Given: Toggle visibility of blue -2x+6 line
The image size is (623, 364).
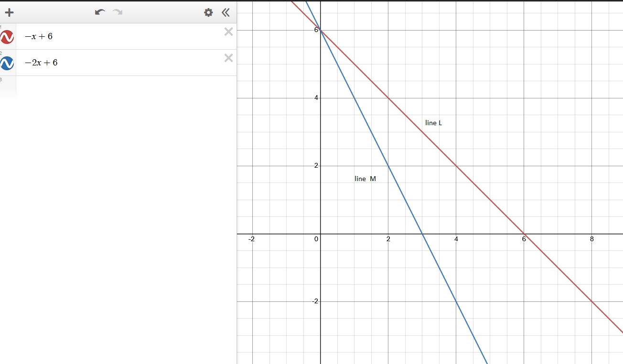Looking at the screenshot, I should point(7,63).
